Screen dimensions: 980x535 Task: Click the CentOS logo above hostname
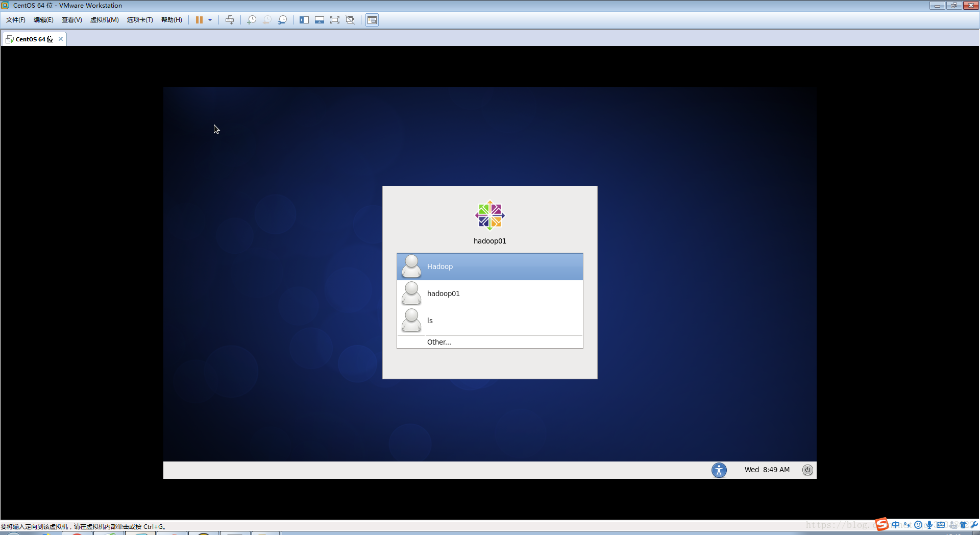[490, 215]
